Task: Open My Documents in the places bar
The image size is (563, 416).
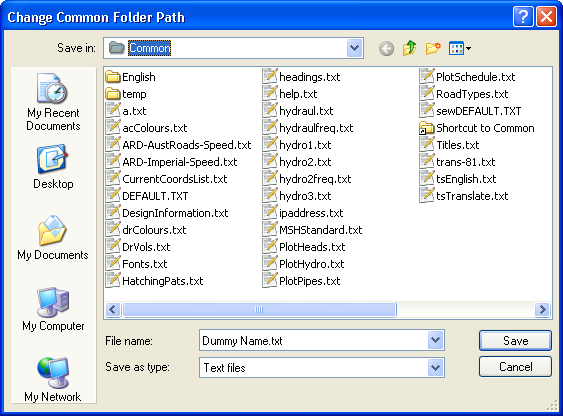Action: pos(53,238)
